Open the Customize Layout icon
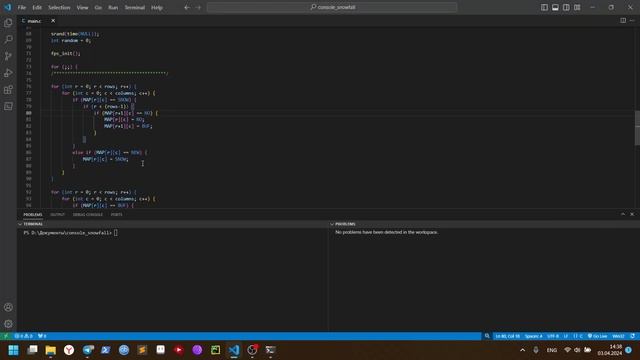 (577, 7)
